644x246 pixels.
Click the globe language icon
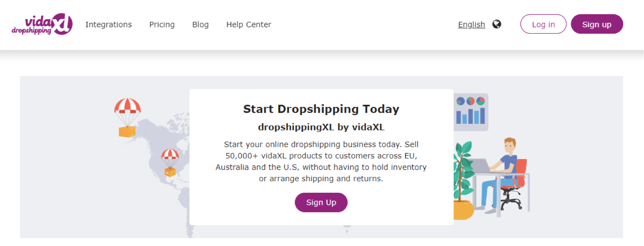click(497, 24)
